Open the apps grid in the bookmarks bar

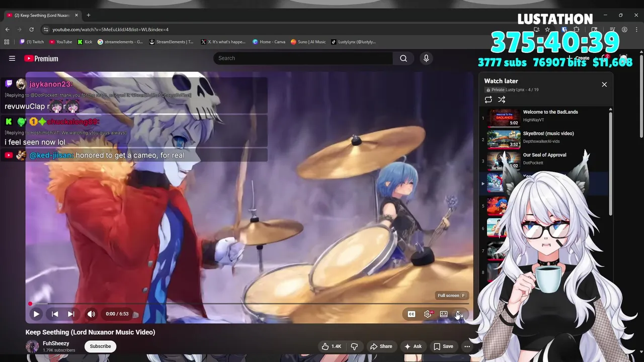pyautogui.click(x=7, y=42)
